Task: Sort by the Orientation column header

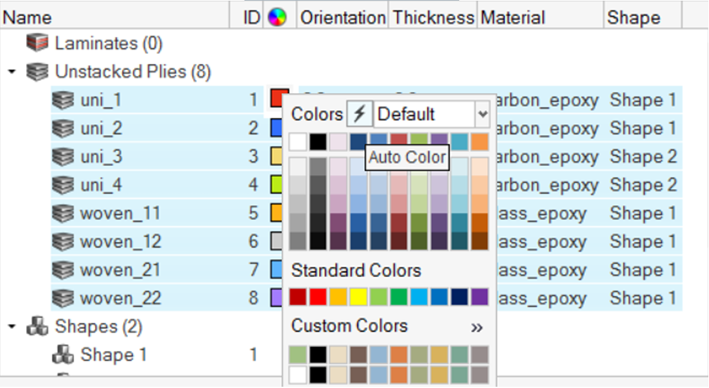Action: coord(342,18)
